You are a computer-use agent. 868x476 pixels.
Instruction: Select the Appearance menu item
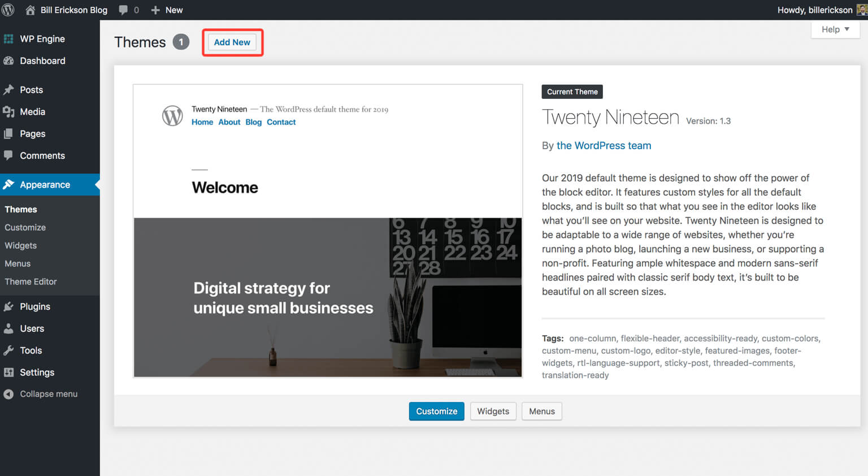coord(50,184)
